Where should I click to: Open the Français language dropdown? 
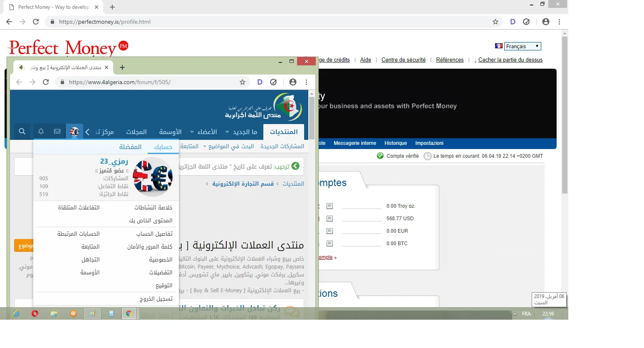point(523,46)
